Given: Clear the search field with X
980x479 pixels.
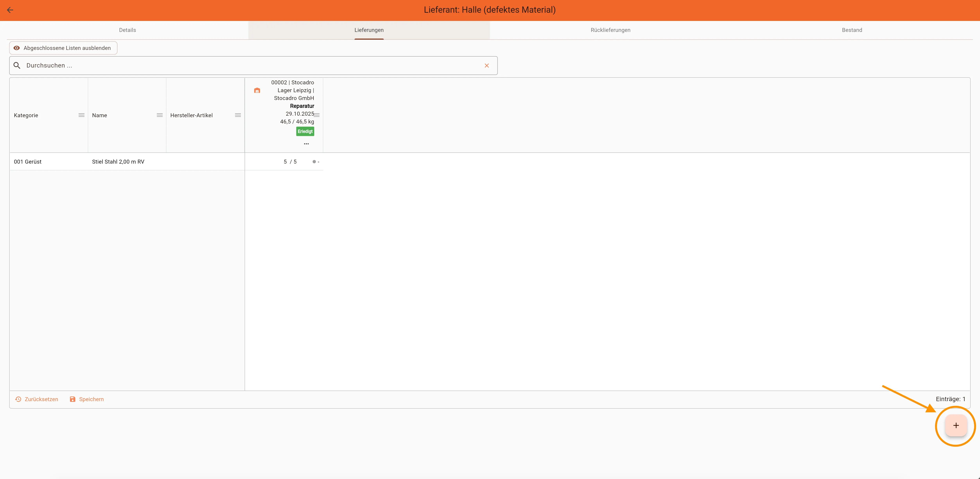Looking at the screenshot, I should (x=486, y=66).
